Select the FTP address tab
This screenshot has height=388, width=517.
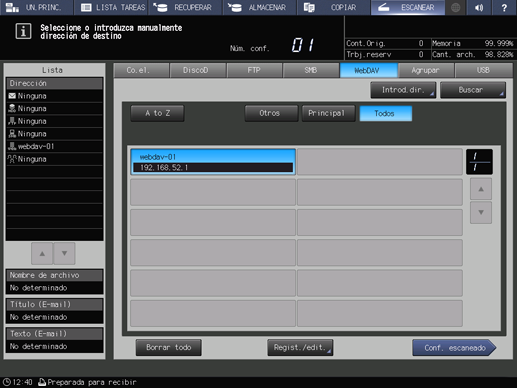click(254, 70)
